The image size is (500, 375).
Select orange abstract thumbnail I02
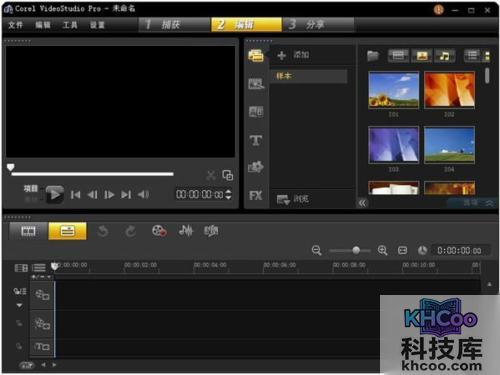click(x=449, y=90)
